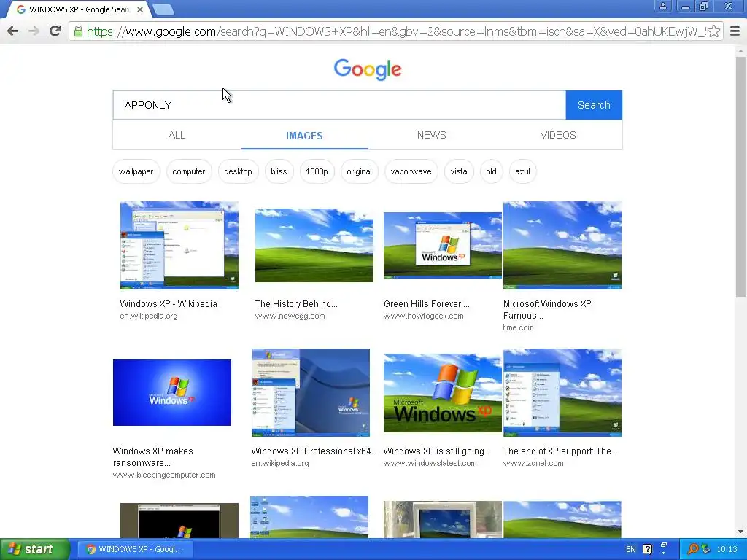
Task: Click the Green Hills Forever:... title link
Action: 426,304
